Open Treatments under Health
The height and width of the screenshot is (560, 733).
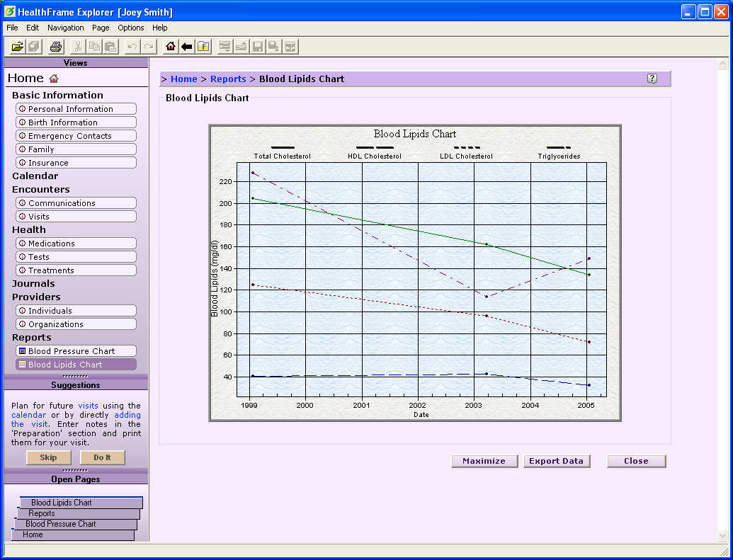pos(76,270)
